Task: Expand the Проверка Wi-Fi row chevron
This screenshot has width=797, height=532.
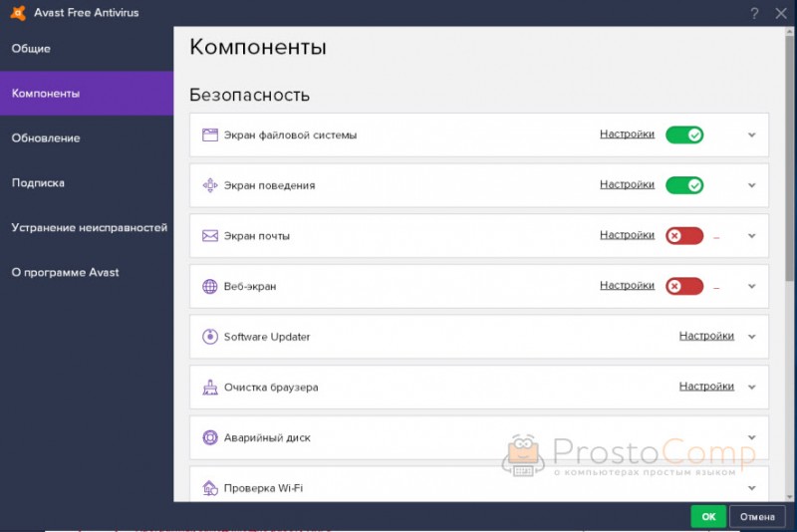Action: pos(752,488)
